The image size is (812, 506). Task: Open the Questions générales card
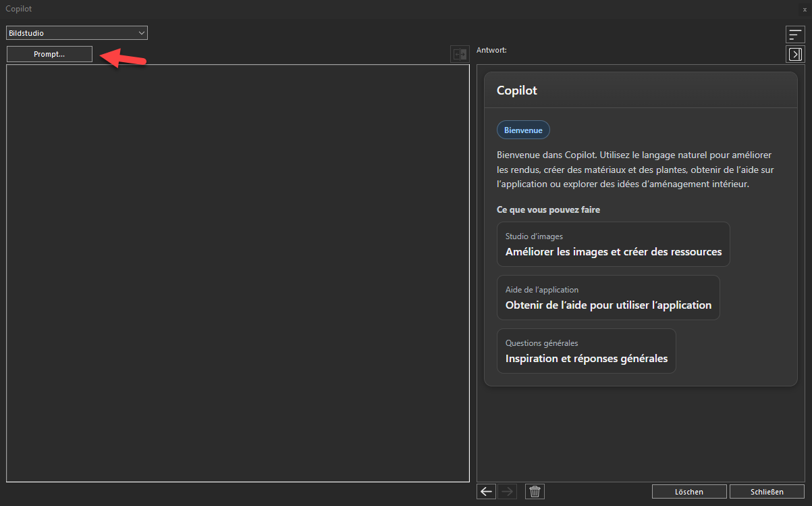click(586, 351)
